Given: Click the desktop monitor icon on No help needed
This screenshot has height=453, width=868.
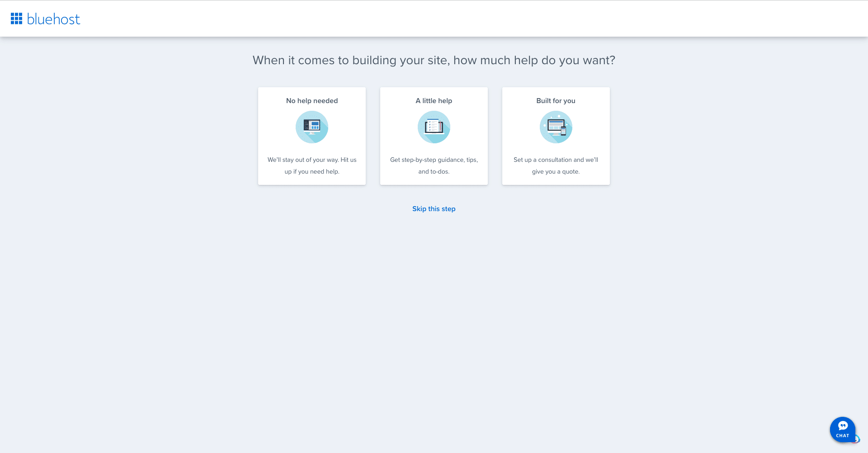Looking at the screenshot, I should pyautogui.click(x=312, y=127).
